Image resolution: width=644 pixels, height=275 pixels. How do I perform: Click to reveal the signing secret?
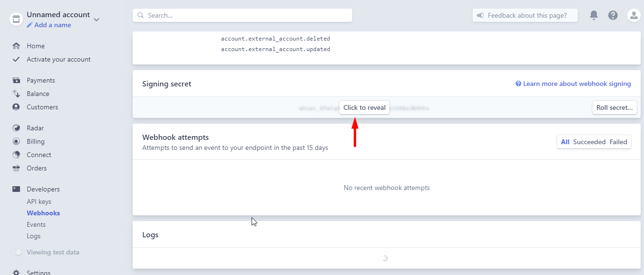(x=364, y=107)
